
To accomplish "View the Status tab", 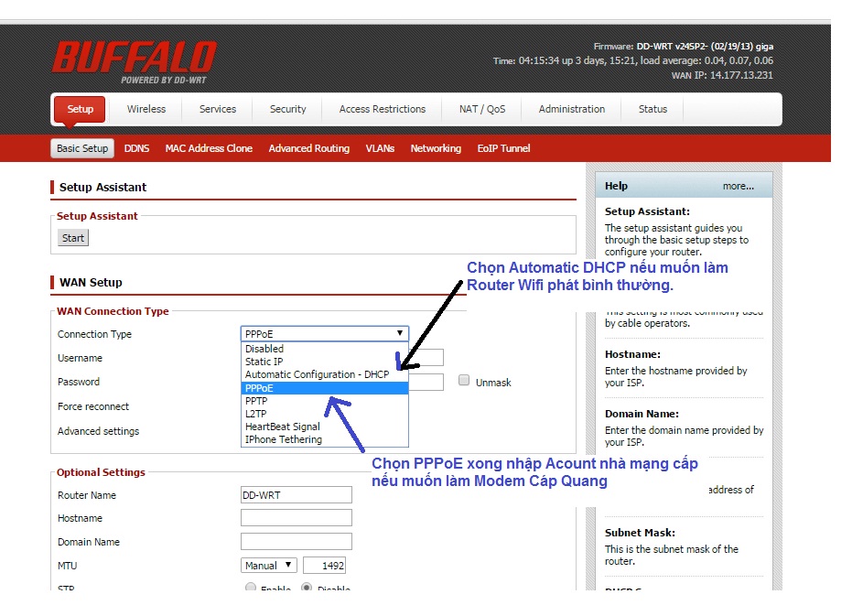I will (653, 109).
